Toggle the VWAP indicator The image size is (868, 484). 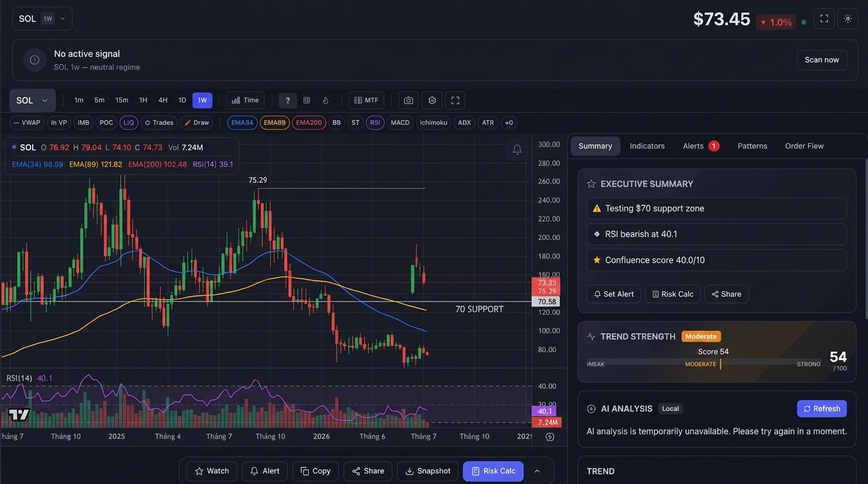pyautogui.click(x=27, y=123)
